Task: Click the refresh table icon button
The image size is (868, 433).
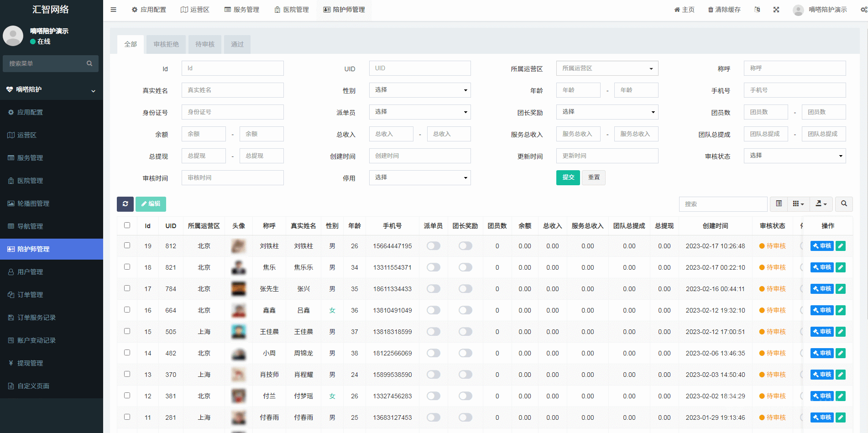Action: pyautogui.click(x=125, y=204)
